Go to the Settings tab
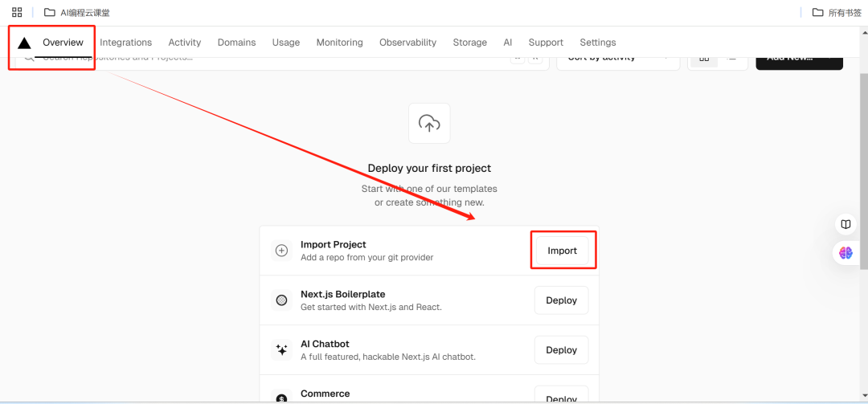Image resolution: width=868 pixels, height=404 pixels. click(x=597, y=43)
